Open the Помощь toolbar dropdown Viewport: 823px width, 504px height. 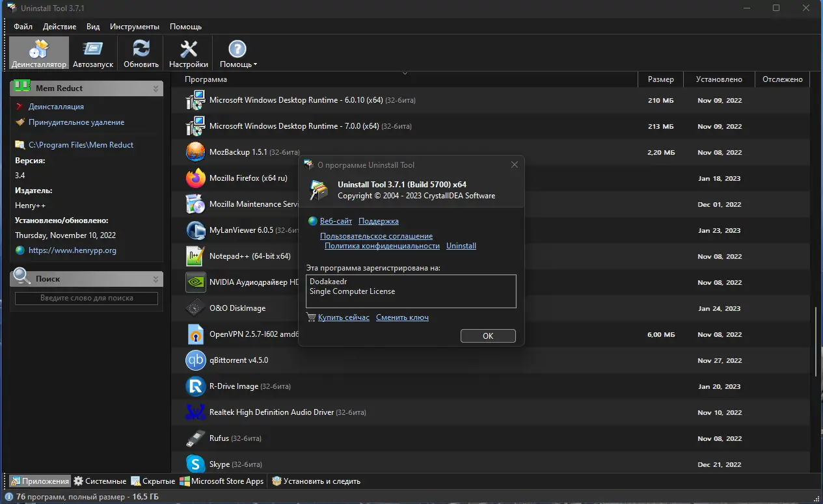click(x=238, y=53)
